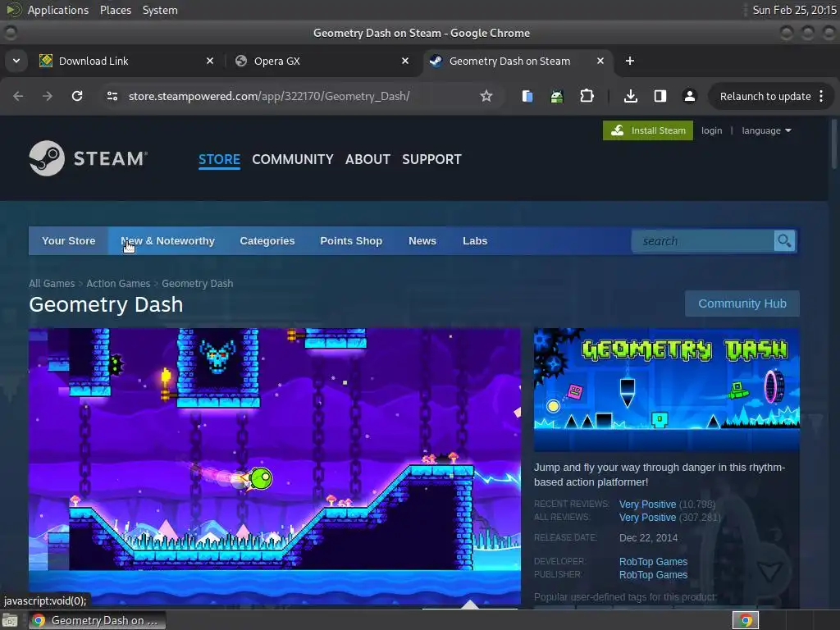
Task: Open the COMMUNITY menu
Action: point(293,159)
